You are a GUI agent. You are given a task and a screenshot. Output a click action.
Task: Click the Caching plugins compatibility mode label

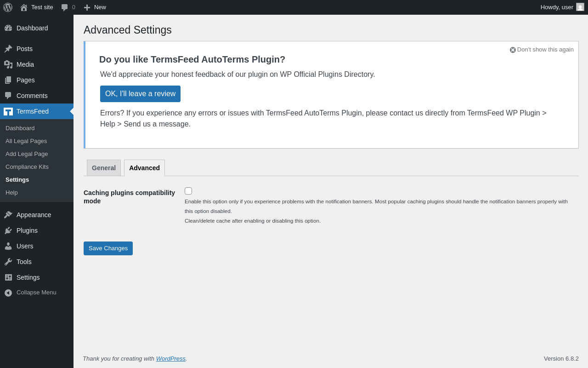coord(129,197)
